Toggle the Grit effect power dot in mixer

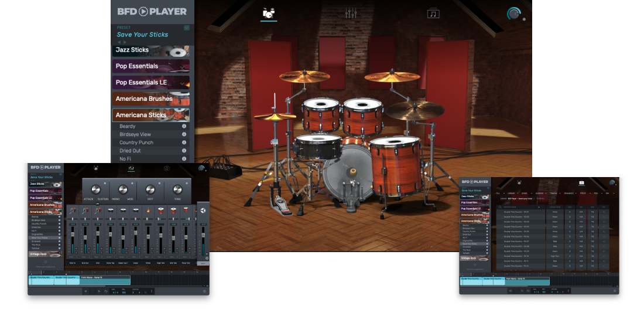(159, 183)
